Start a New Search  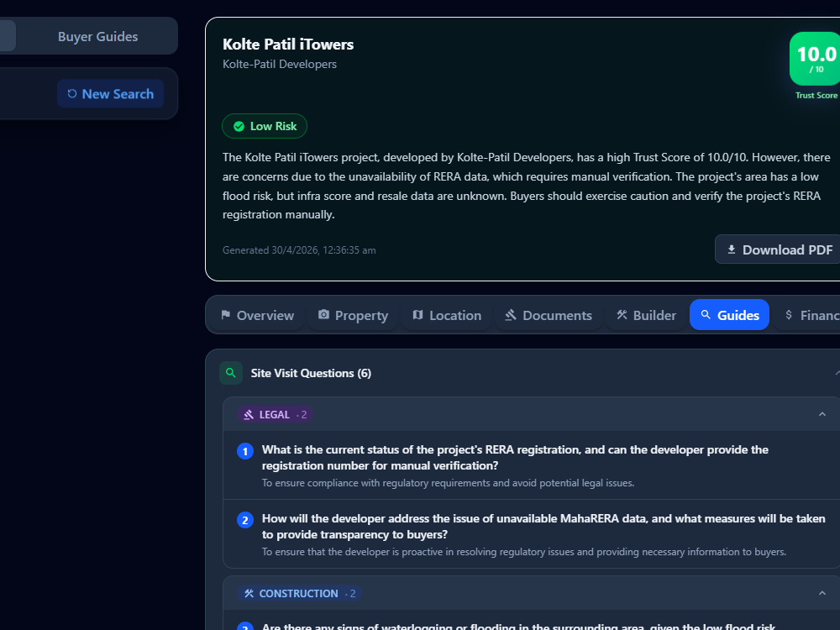pos(110,94)
